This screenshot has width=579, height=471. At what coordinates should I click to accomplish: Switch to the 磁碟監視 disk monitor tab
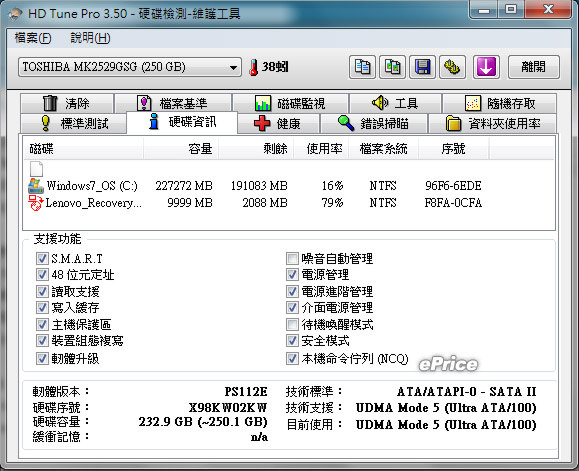point(291,103)
